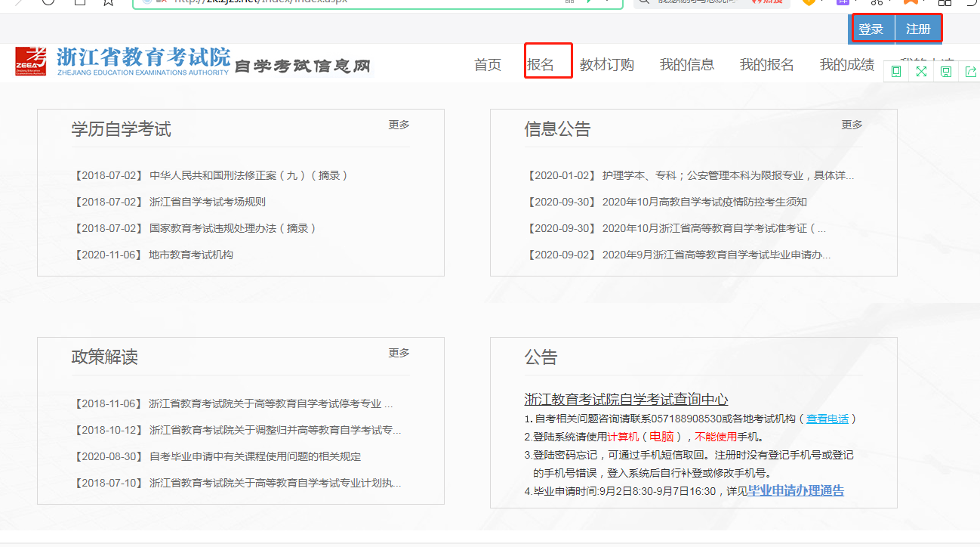Open 我的成绩 menu item
980x547 pixels.
click(847, 65)
